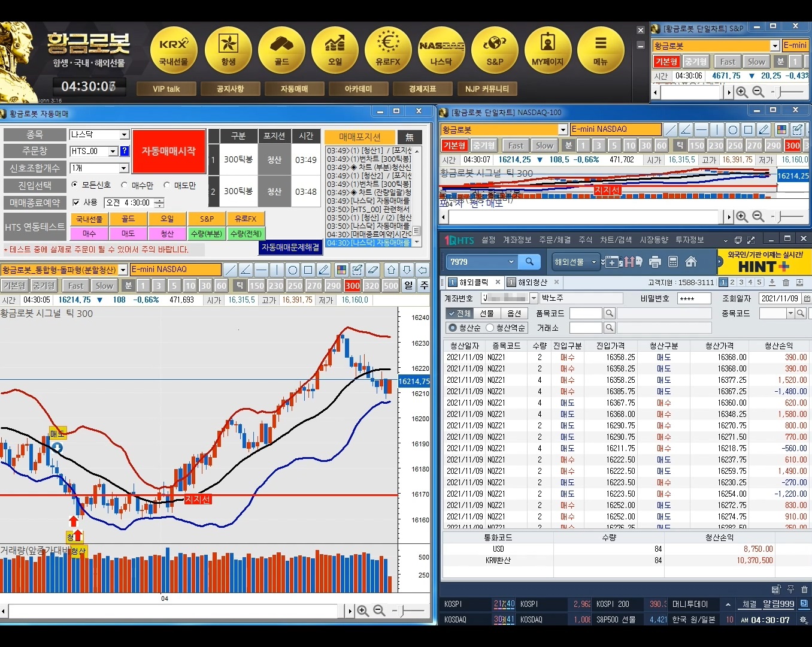Click the blue help question mark icon

125,151
